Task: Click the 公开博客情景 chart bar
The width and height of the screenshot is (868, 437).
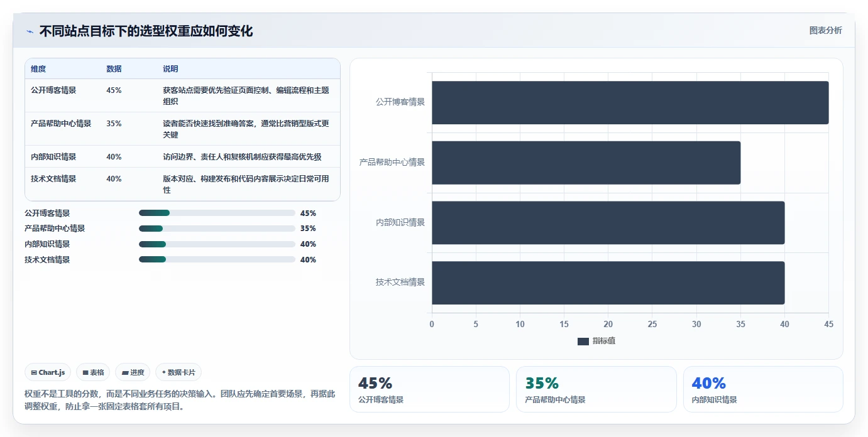Action: (630, 102)
